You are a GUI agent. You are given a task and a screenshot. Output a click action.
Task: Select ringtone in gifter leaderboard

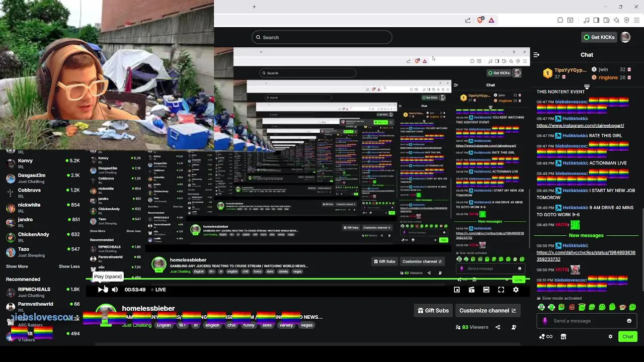pyautogui.click(x=611, y=77)
